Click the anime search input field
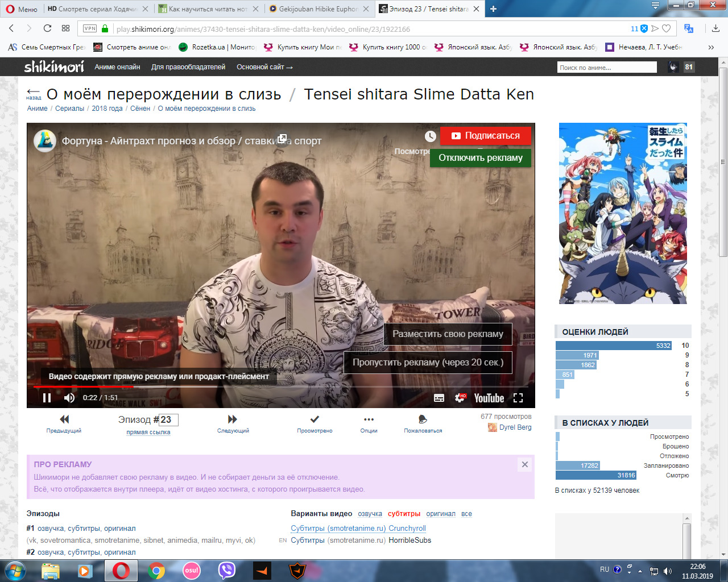This screenshot has width=728, height=582. tap(606, 68)
